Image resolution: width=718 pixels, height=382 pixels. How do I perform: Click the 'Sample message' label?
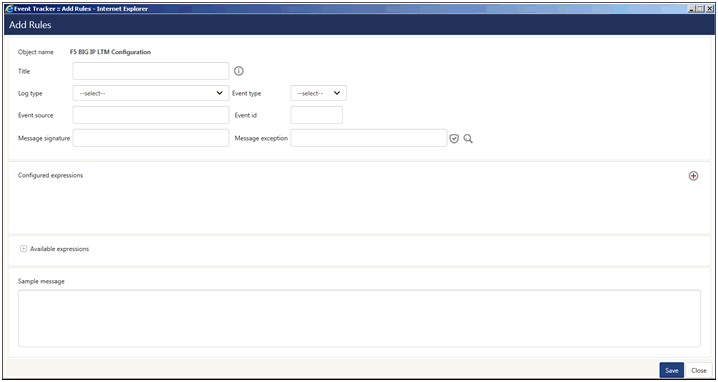pyautogui.click(x=41, y=282)
